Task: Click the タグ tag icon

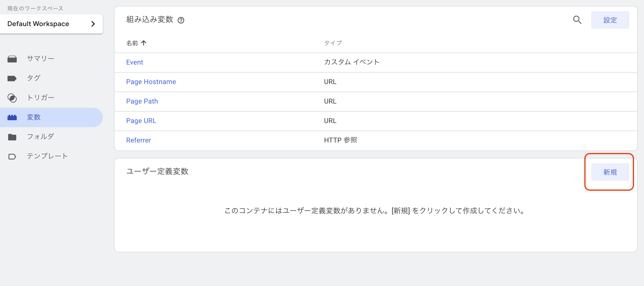Action: click(x=12, y=78)
